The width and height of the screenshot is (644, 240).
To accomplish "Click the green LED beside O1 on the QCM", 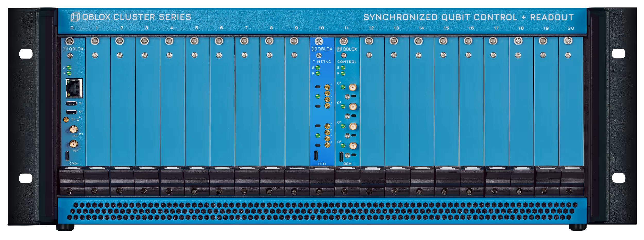I will [x=343, y=87].
